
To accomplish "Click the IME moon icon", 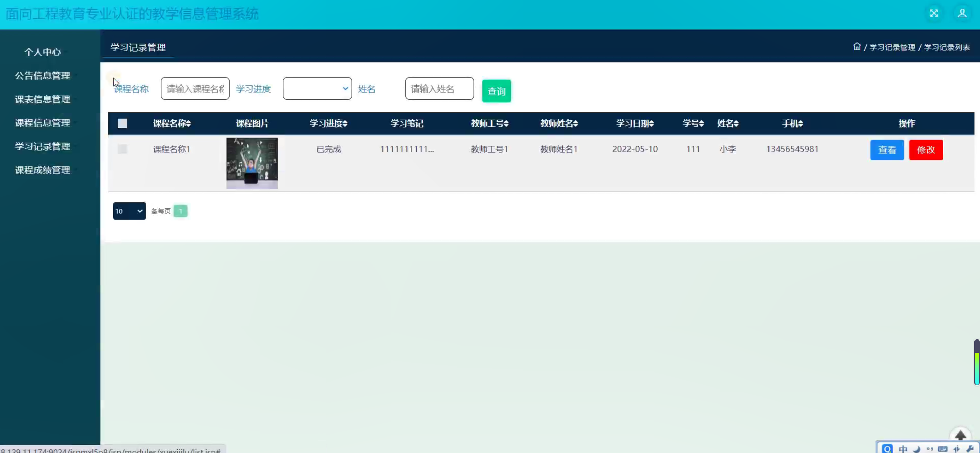I will click(917, 449).
